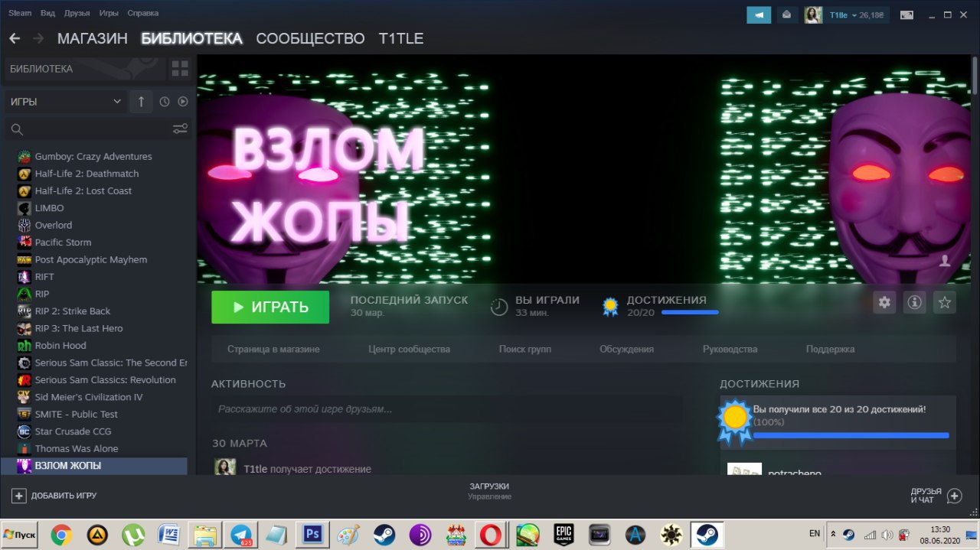Open the Steam menu
This screenshot has width=980, height=550.
click(x=20, y=13)
